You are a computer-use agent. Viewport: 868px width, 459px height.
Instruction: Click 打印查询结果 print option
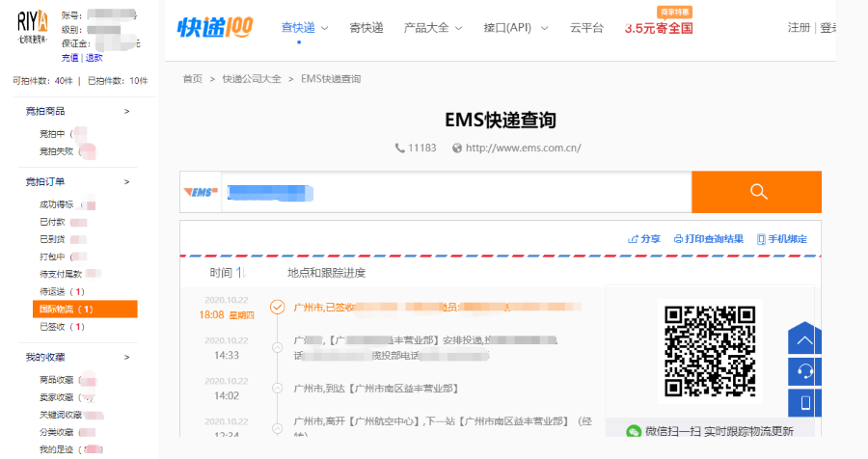pos(708,239)
